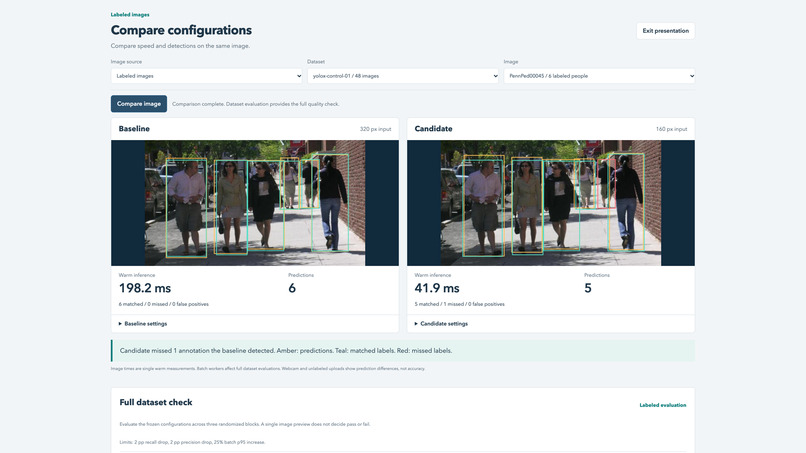Click the Evaluate the frozen configurations description

point(245,424)
